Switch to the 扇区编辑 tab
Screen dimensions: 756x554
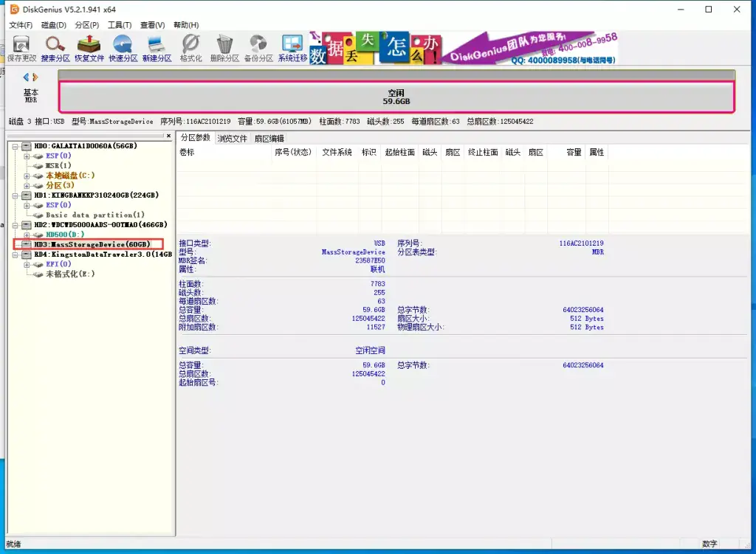269,139
